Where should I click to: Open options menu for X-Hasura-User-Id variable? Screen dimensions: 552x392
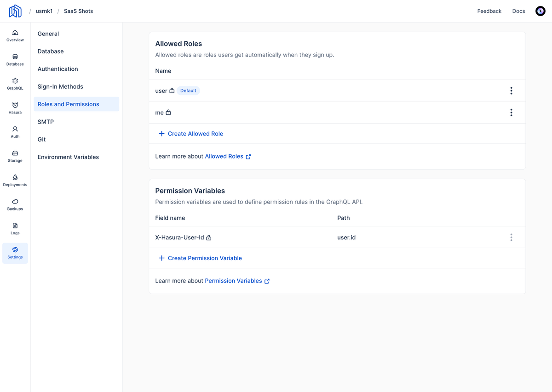coord(511,238)
